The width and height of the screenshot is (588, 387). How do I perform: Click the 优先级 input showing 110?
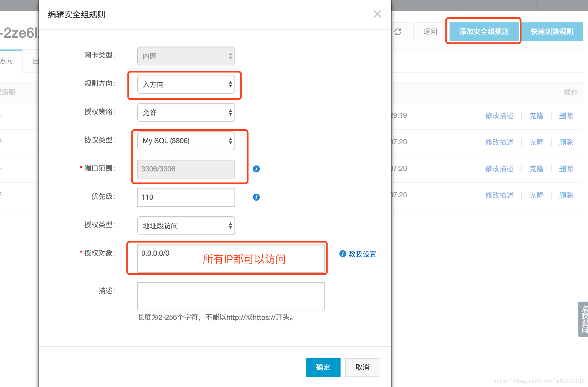click(186, 197)
